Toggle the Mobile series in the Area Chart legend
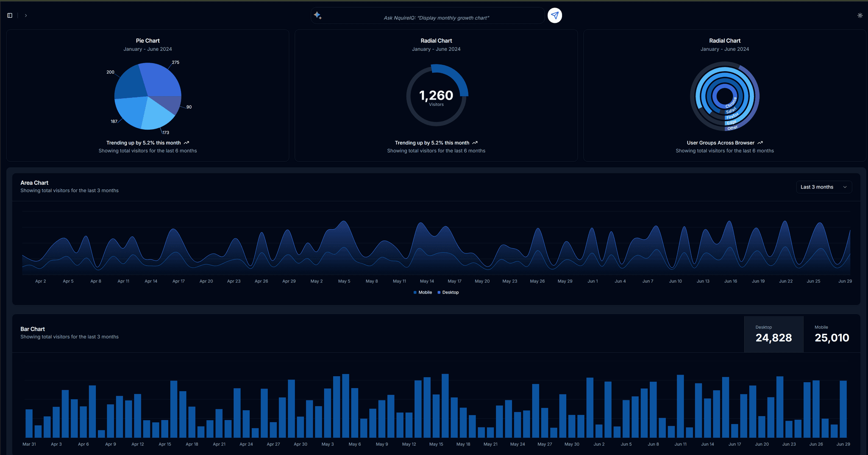The width and height of the screenshot is (868, 455). [x=422, y=292]
